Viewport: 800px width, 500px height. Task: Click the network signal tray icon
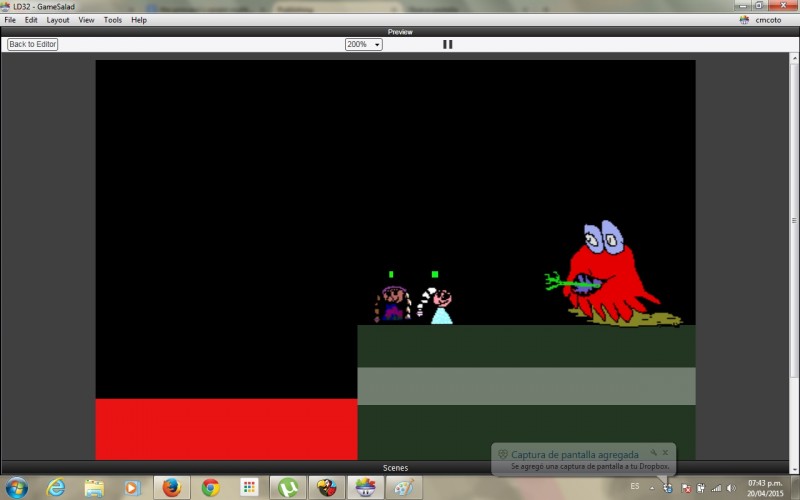pos(716,488)
